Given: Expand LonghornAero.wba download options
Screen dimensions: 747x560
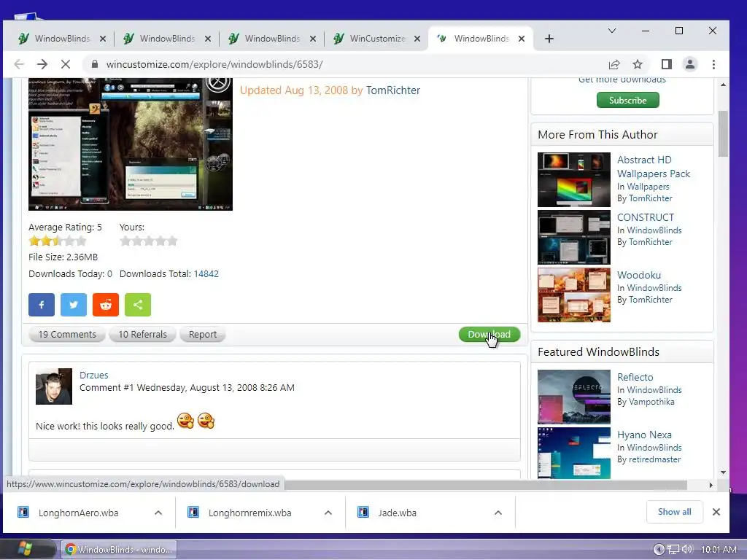Looking at the screenshot, I should point(158,513).
